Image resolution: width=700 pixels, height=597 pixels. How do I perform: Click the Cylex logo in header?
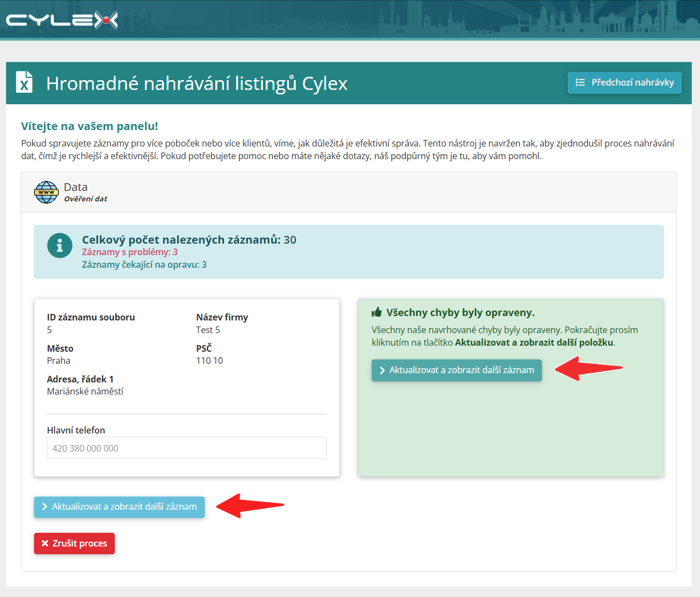click(x=62, y=20)
